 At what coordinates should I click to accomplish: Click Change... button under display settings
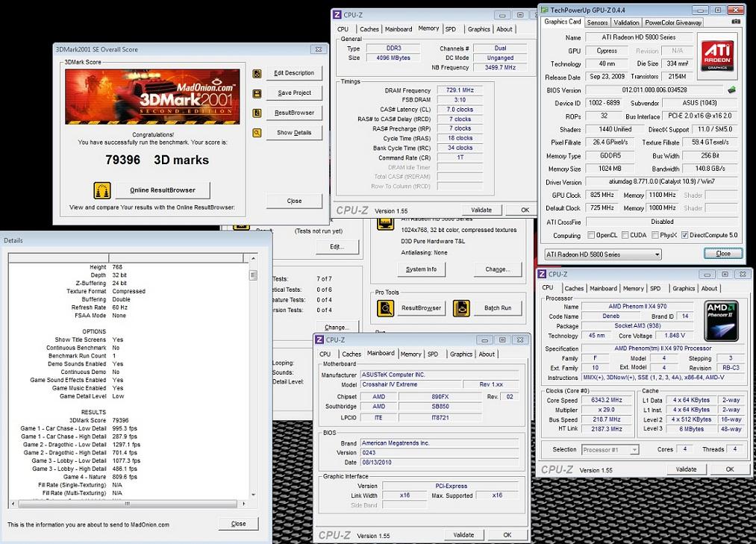tap(498, 269)
